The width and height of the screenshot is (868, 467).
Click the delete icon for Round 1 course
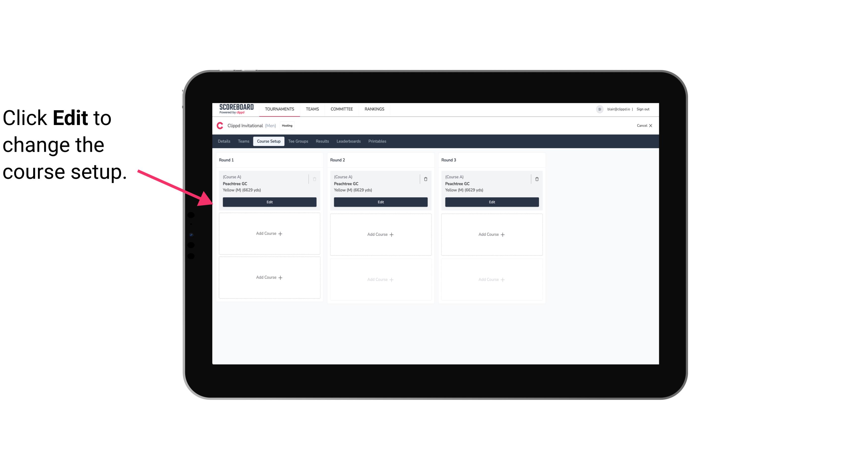(315, 179)
